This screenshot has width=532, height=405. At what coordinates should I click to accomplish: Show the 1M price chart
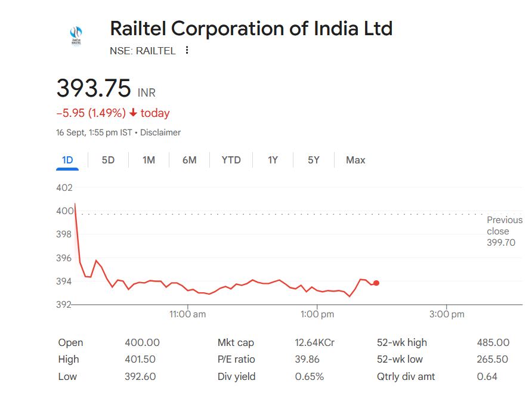click(x=149, y=160)
